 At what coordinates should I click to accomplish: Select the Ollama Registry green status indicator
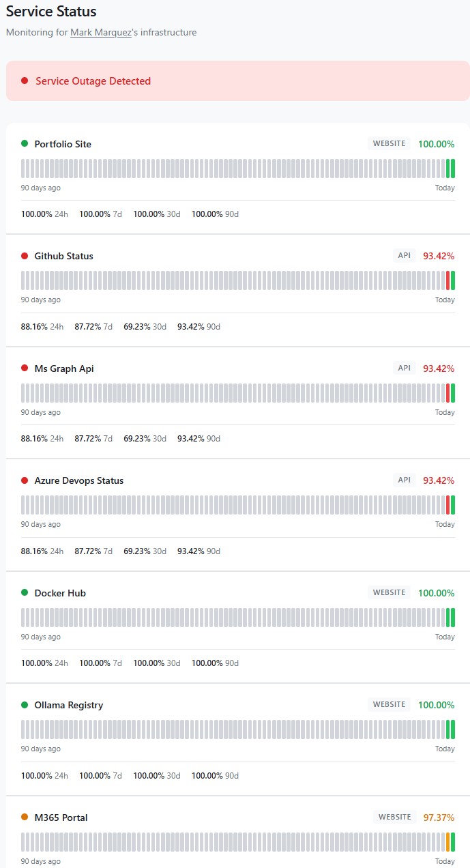pyautogui.click(x=25, y=705)
